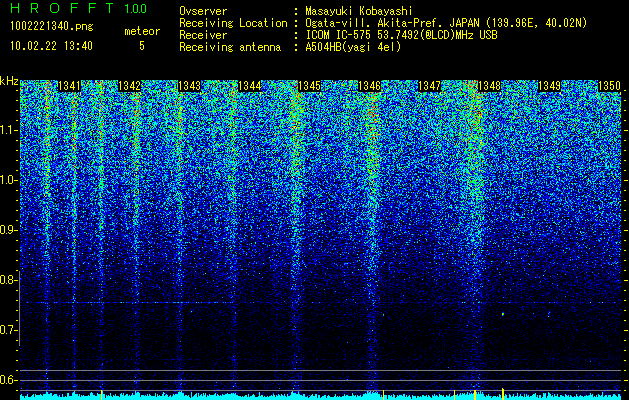
Task: Click the "Receiving Location" label
Action: pos(233,23)
